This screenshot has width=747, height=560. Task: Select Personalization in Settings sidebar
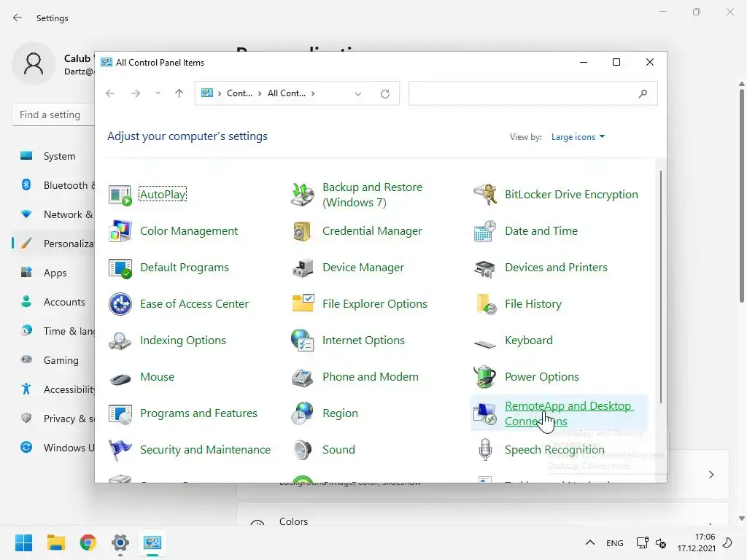[53, 244]
